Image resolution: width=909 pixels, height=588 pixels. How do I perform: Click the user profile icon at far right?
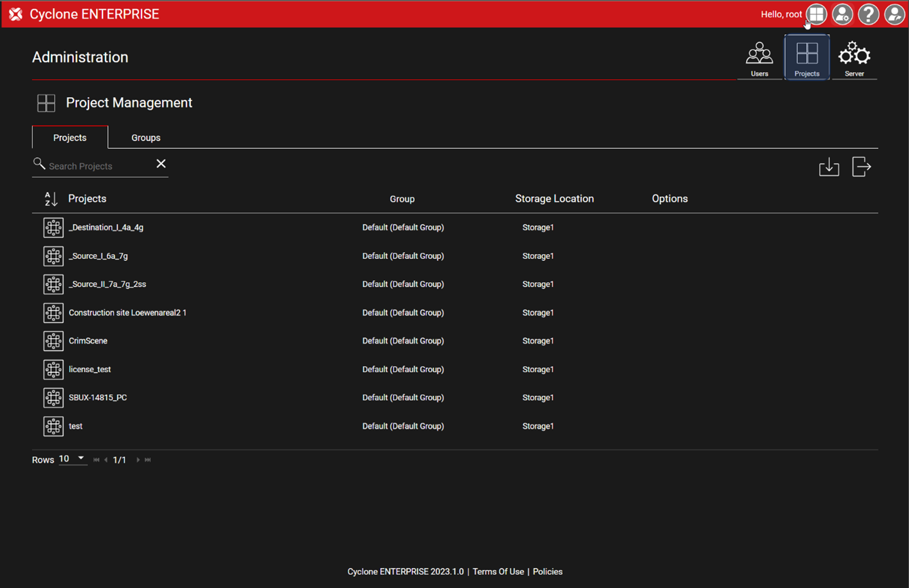click(894, 14)
